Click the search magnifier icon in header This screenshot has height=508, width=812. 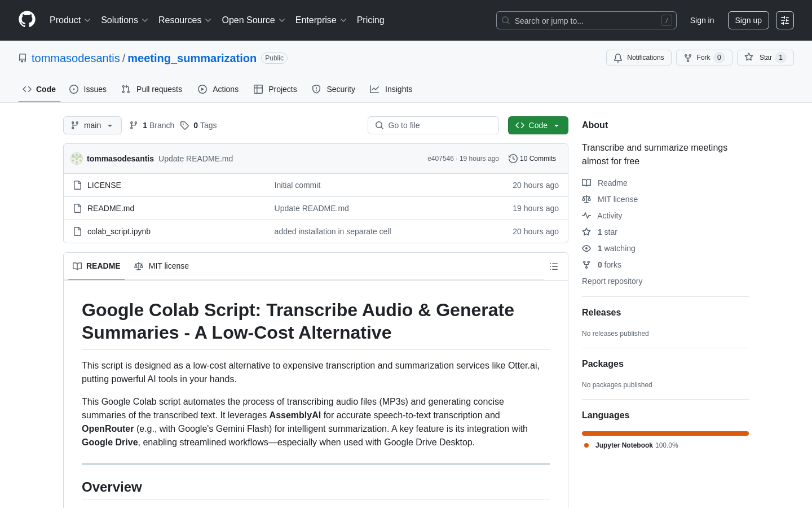click(506, 20)
